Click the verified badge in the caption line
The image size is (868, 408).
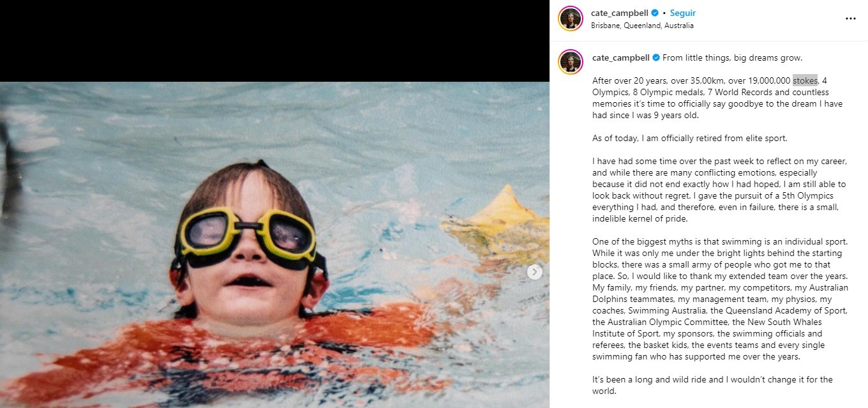pyautogui.click(x=655, y=57)
